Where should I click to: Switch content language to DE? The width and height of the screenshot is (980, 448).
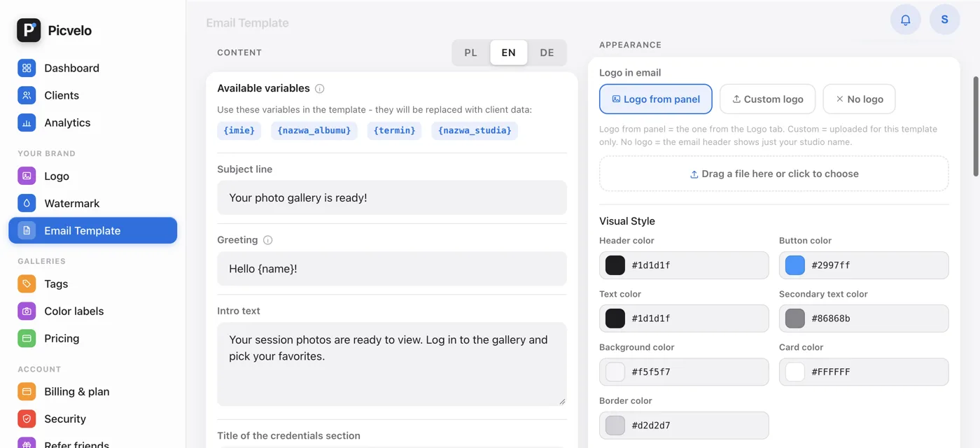(547, 52)
